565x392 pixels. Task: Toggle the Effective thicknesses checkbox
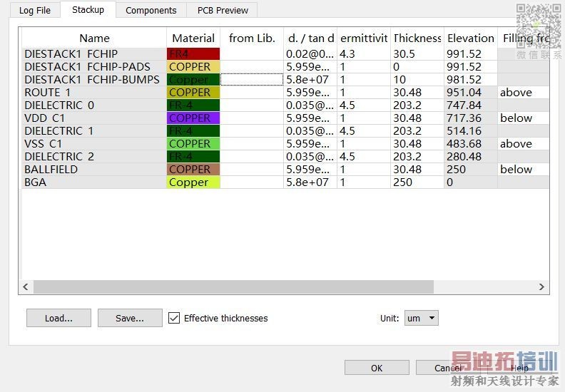[x=174, y=318]
